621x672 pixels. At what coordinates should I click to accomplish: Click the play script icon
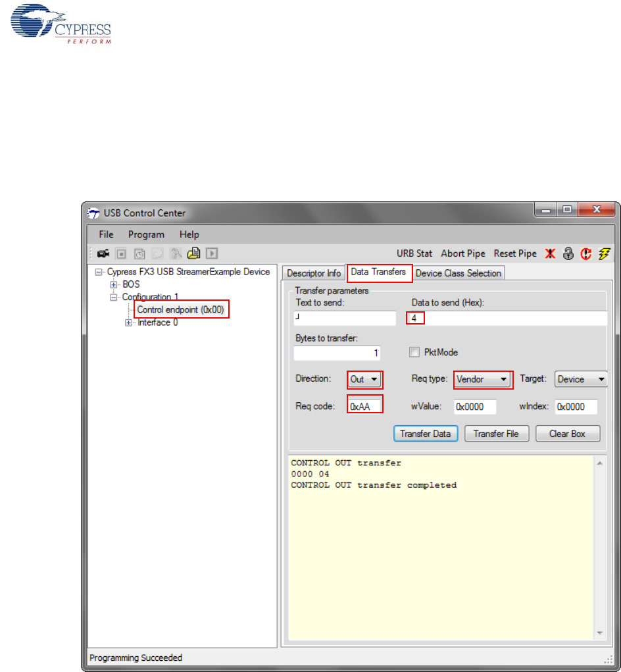(x=212, y=253)
